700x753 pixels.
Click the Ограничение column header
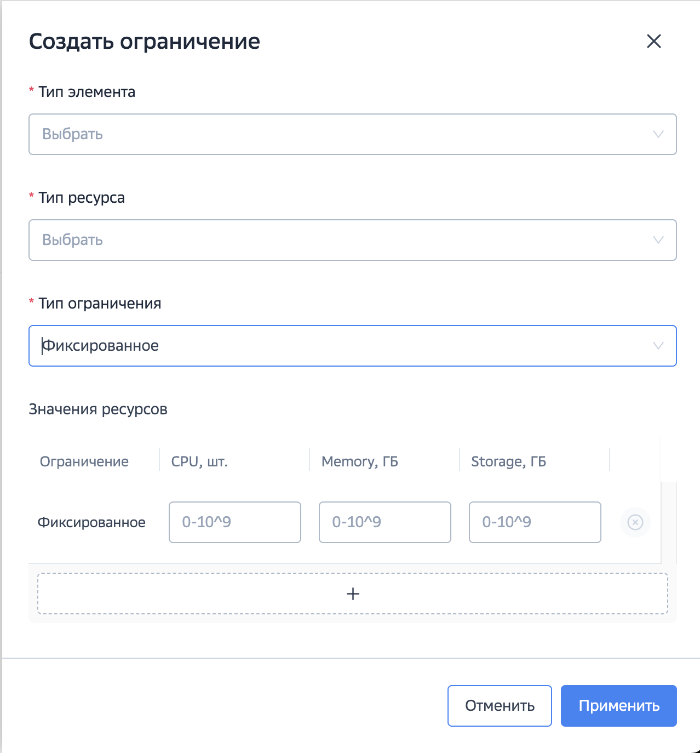[x=84, y=461]
